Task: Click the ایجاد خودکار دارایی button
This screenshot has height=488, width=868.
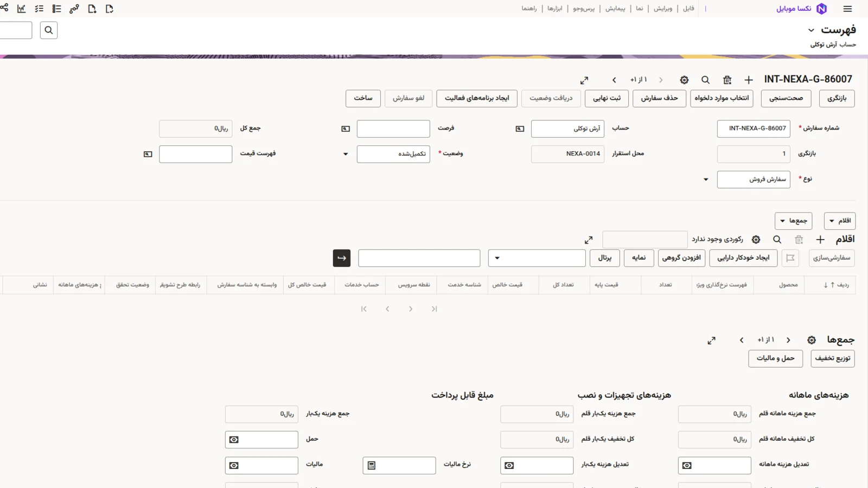Action: [x=743, y=258]
